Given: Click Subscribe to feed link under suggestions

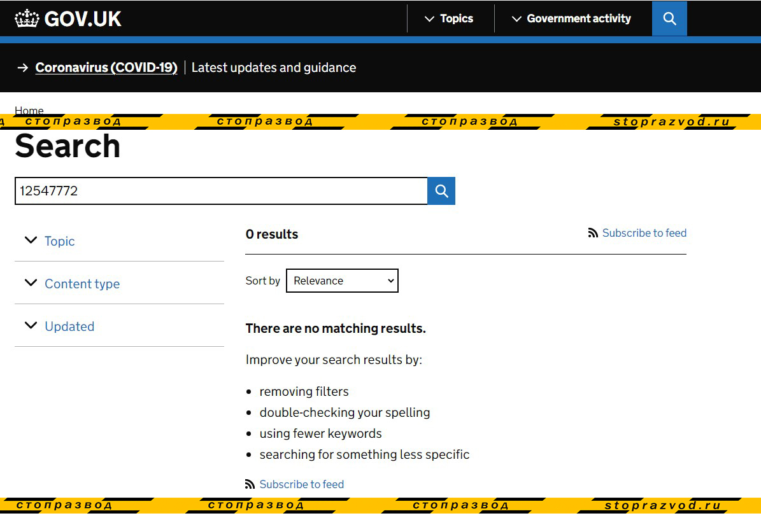Looking at the screenshot, I should click(301, 484).
